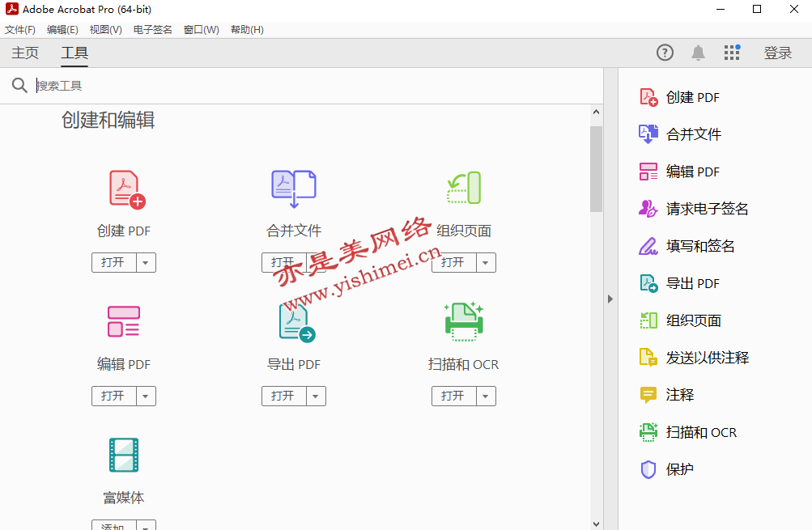Expand dropdown arrow next to 创建 PDF 打开

146,263
